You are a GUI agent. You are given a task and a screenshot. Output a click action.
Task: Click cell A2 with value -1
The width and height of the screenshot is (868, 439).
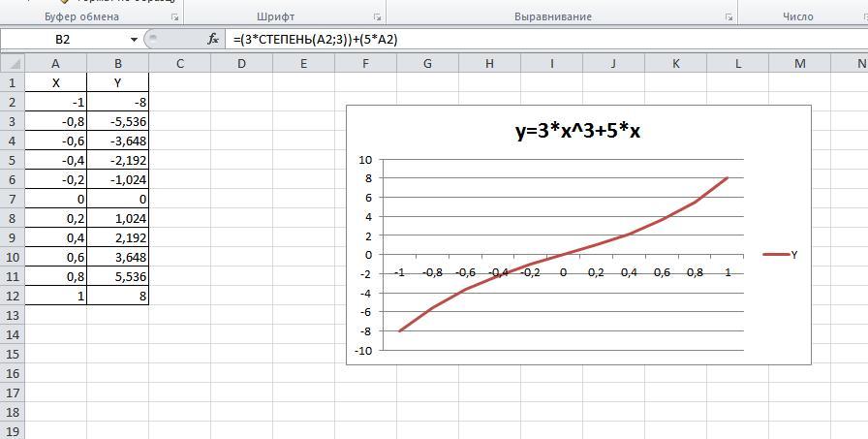(x=55, y=102)
